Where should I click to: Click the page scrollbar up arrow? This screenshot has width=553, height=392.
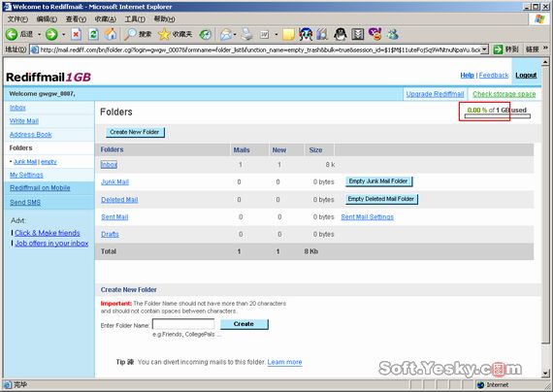coord(545,62)
